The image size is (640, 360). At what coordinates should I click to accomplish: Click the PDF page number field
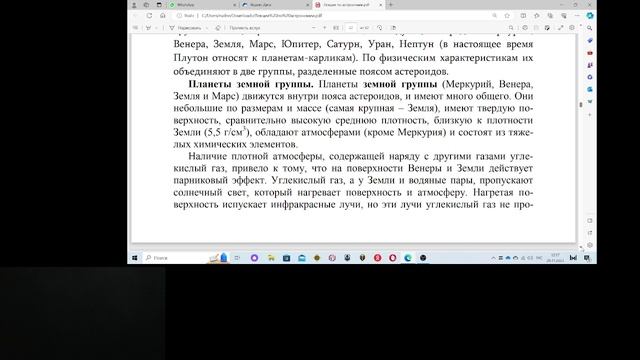pos(350,28)
